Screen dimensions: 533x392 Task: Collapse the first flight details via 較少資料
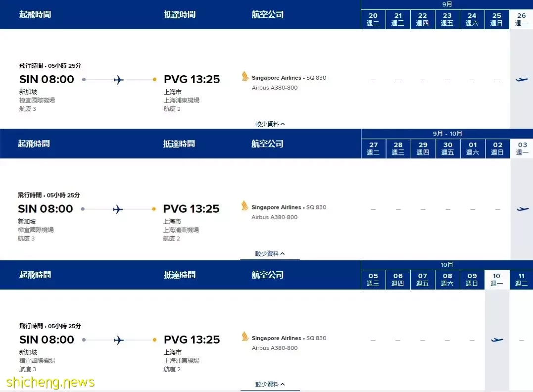[270, 124]
